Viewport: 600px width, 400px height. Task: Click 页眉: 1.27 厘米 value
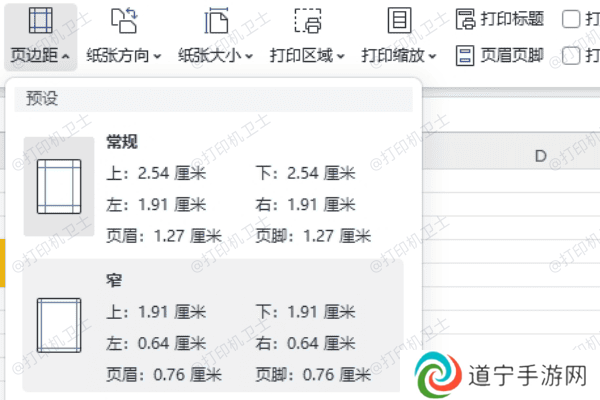[164, 236]
